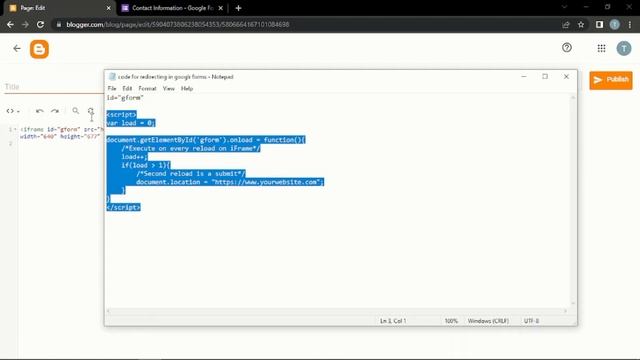640x360 pixels.
Task: Toggle the browser side panel icon
Action: click(x=599, y=25)
